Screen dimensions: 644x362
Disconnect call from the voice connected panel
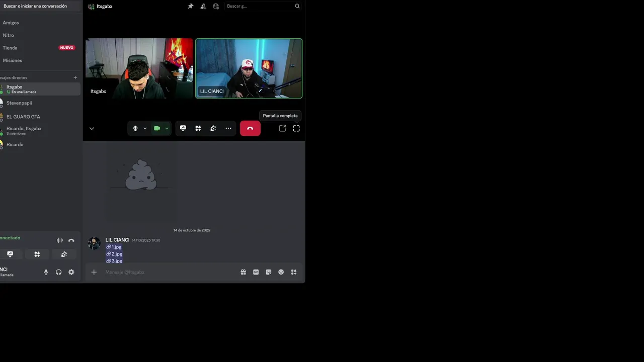point(71,240)
